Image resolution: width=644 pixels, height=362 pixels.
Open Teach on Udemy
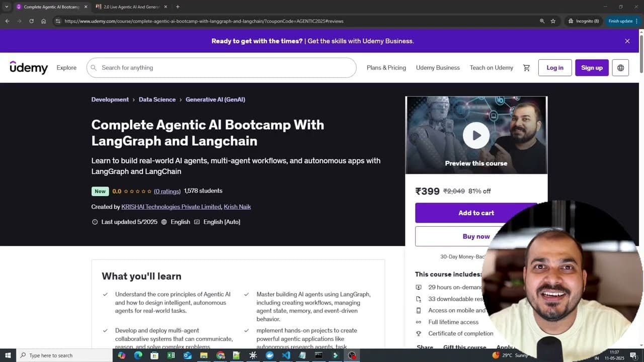pos(492,68)
